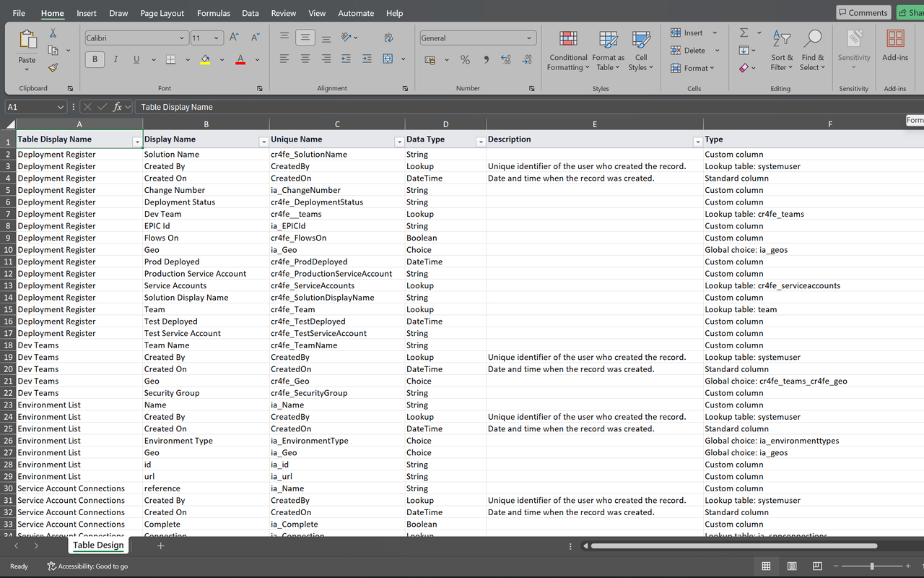
Task: Click the Orientation angled text icon
Action: click(x=347, y=38)
